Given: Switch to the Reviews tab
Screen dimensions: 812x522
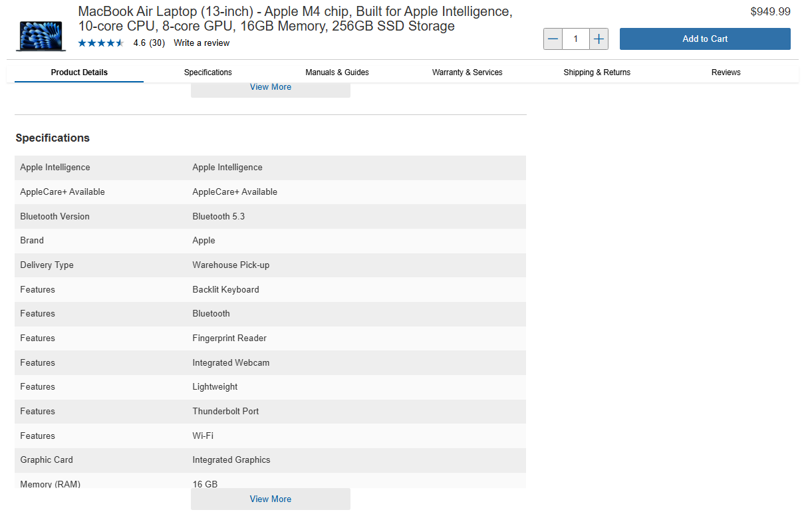Looking at the screenshot, I should (726, 72).
